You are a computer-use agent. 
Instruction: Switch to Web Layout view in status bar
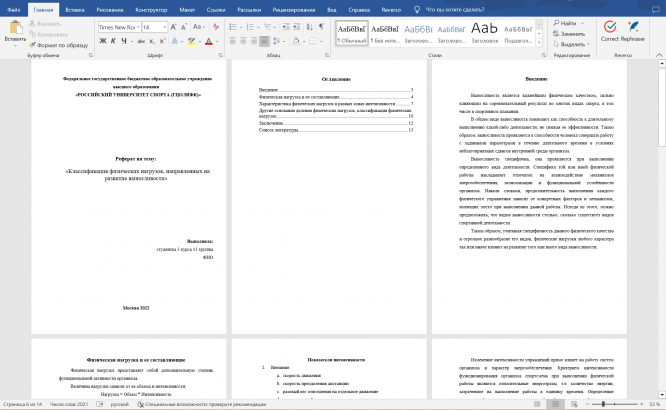[x=574, y=404]
